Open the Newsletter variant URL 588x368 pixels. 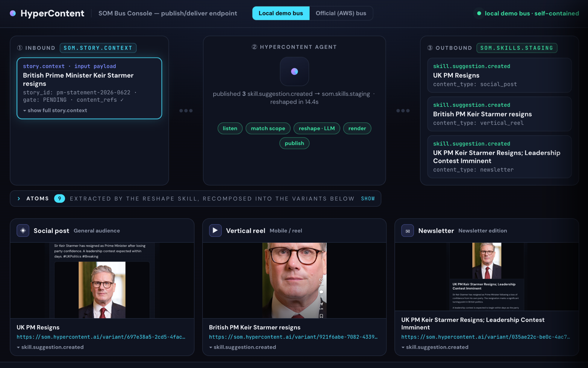(486, 337)
